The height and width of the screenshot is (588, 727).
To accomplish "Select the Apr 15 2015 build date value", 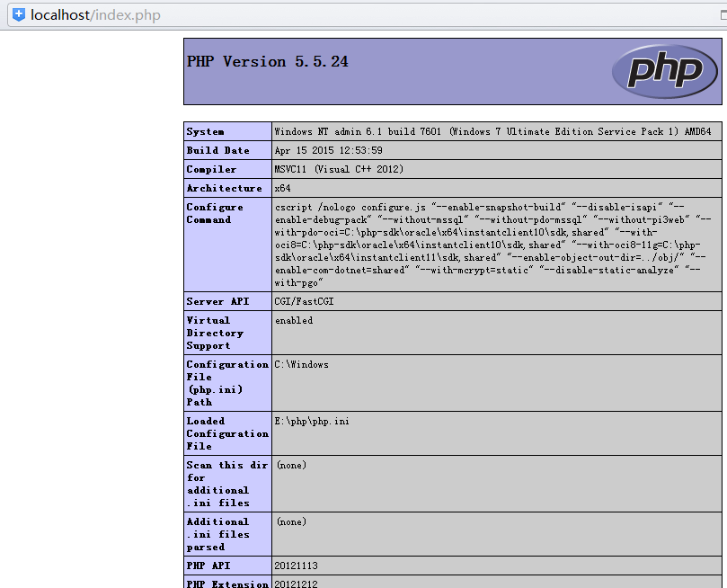I will tap(328, 151).
